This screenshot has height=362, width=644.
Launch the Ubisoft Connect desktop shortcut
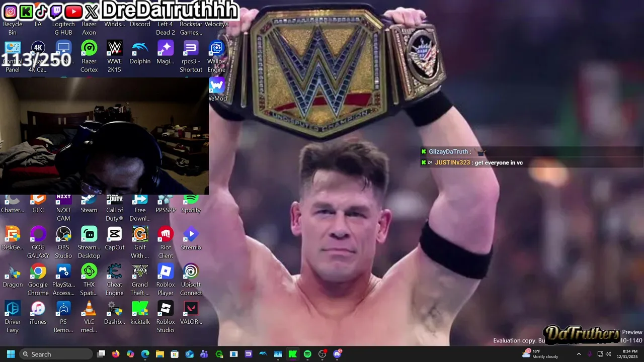point(191,280)
